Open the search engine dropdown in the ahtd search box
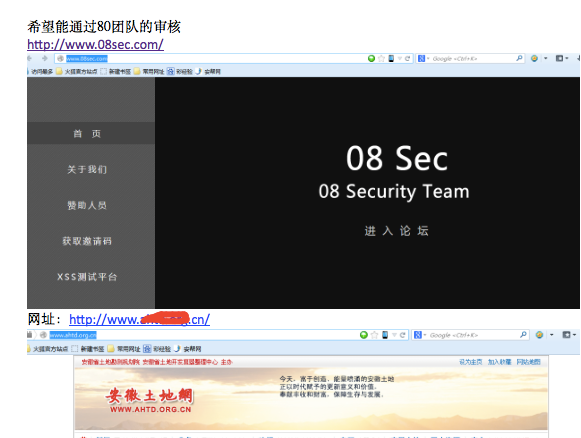The width and height of the screenshot is (581, 438). pyautogui.click(x=425, y=335)
